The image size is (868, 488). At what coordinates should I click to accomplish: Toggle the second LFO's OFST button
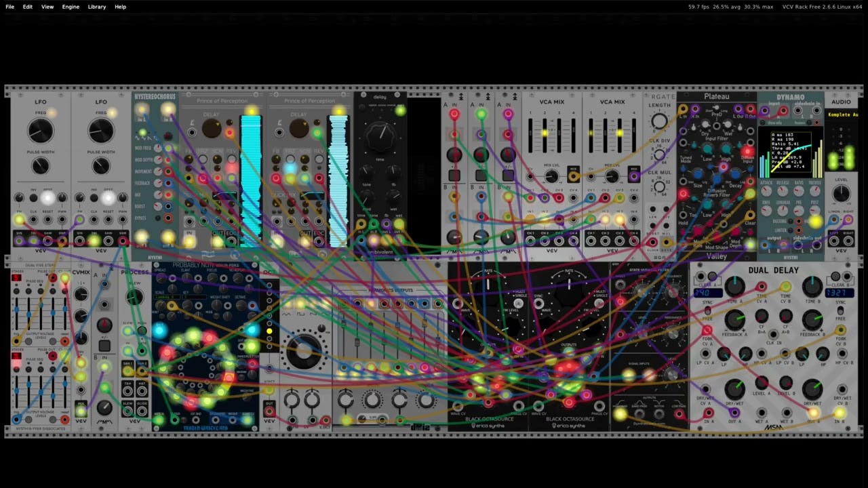coord(108,198)
